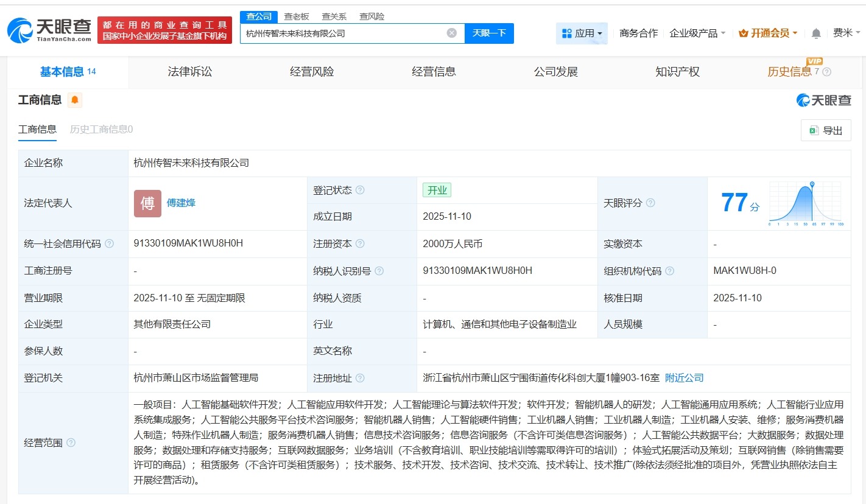
Task: Clear search text with the X icon
Action: pos(451,33)
